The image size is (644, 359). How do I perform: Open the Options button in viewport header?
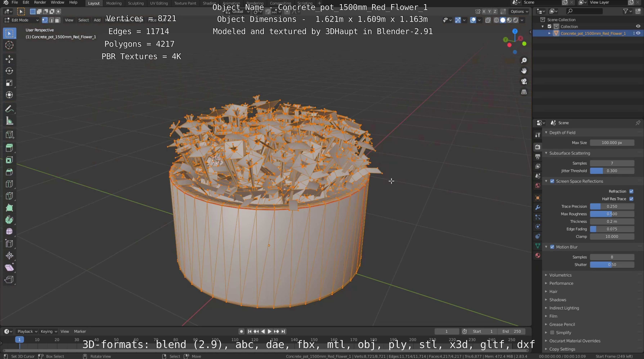coord(519,12)
